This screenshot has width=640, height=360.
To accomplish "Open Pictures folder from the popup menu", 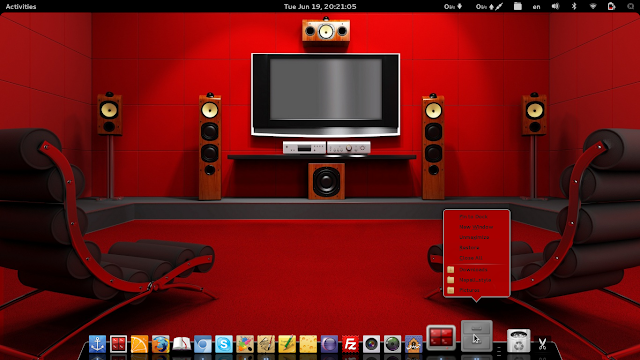I will pos(469,290).
